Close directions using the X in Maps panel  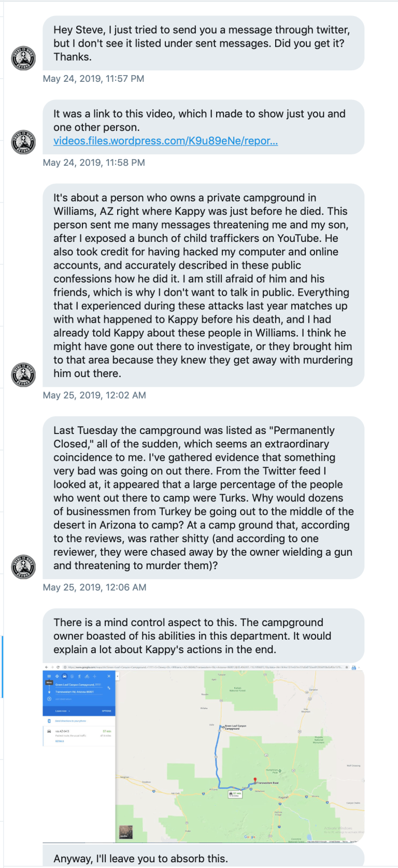(109, 676)
